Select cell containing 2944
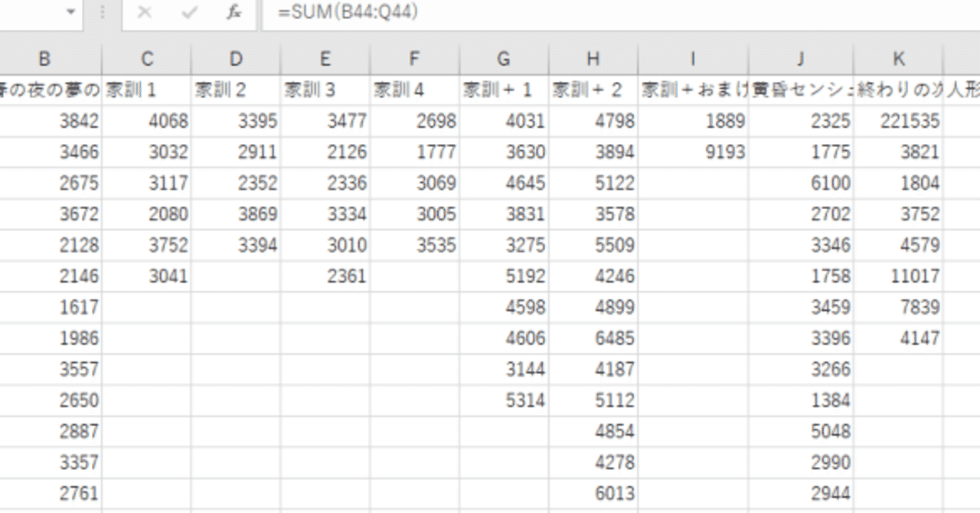 (x=801, y=494)
